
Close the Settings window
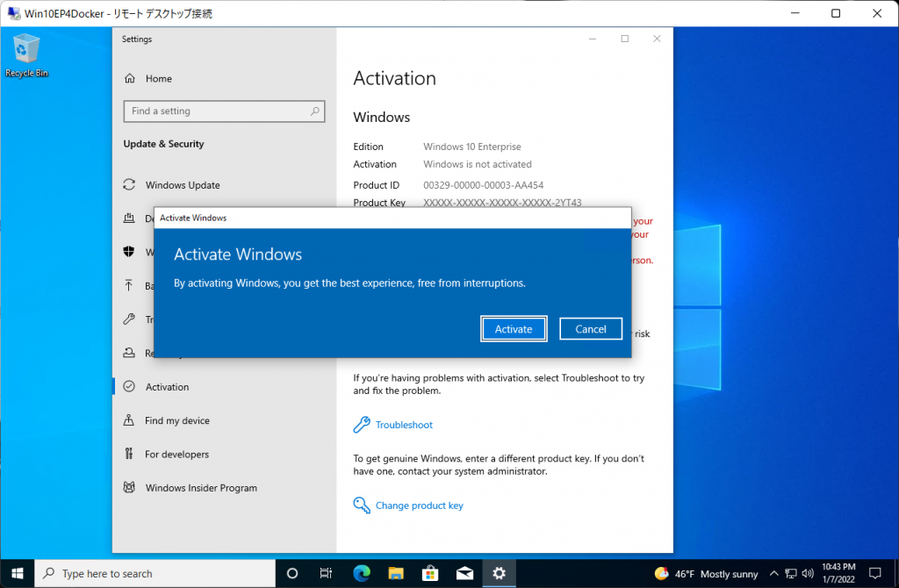pos(657,39)
